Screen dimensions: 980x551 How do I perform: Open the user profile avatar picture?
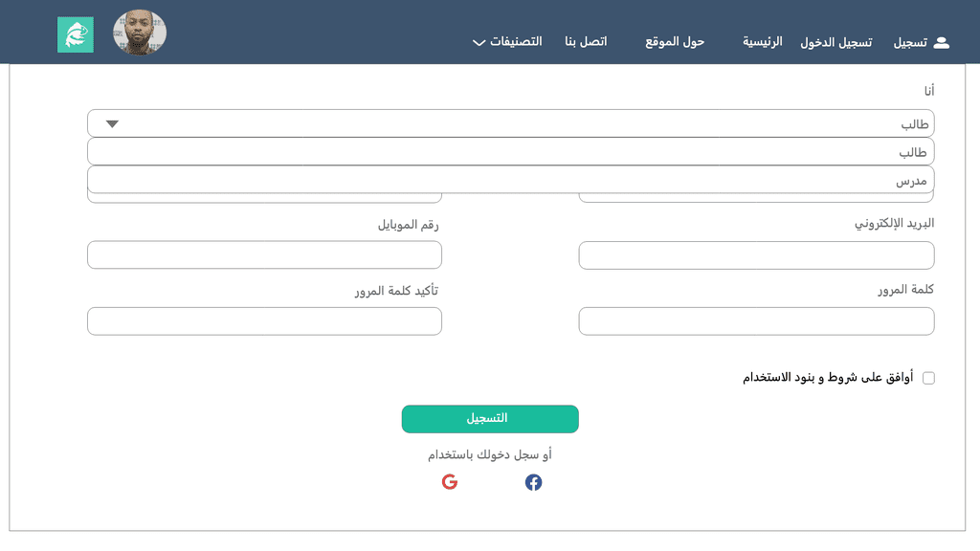(x=140, y=33)
